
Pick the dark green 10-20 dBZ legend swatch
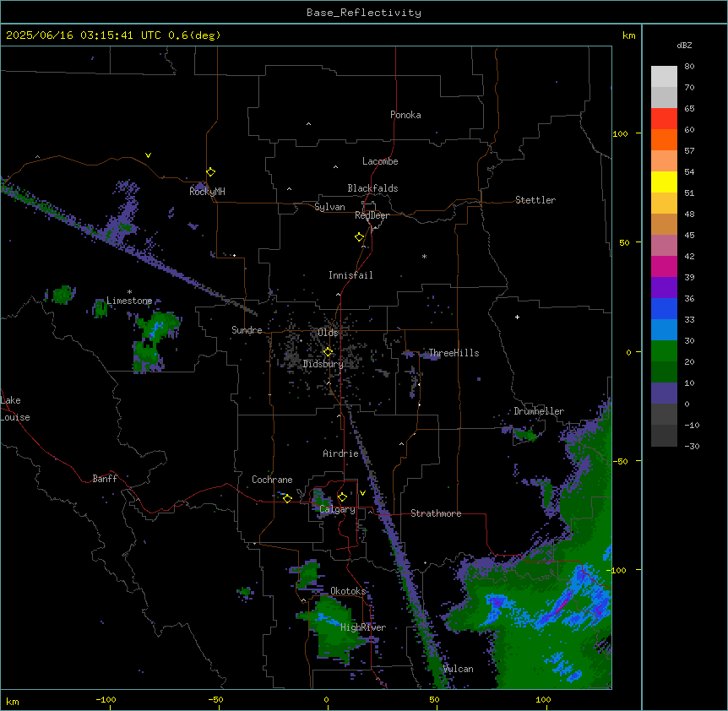click(x=664, y=372)
